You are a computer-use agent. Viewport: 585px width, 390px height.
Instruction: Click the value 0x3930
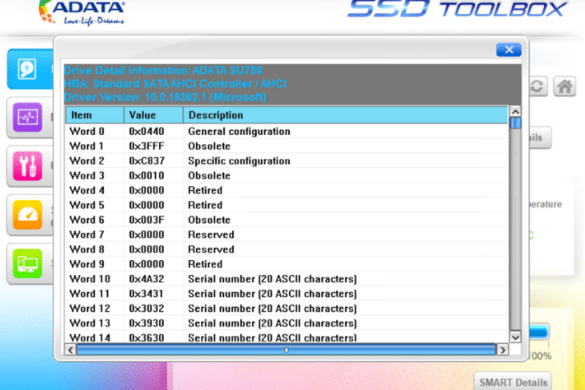tap(146, 323)
